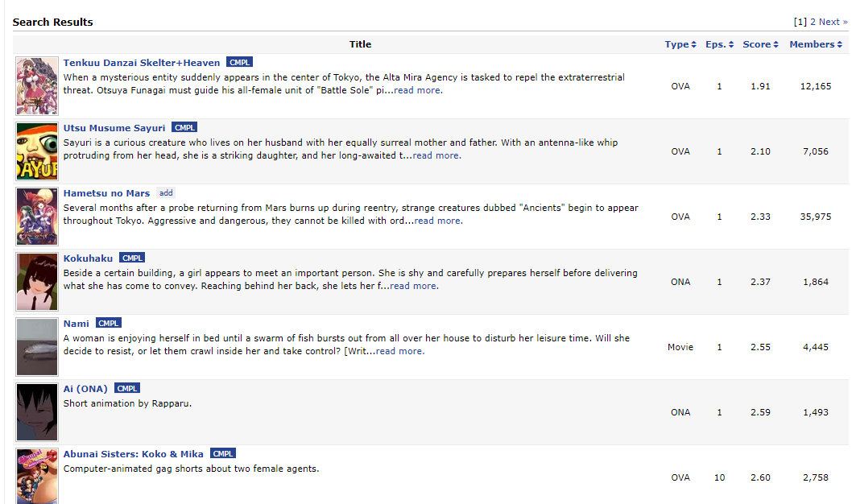This screenshot has height=504, width=852.
Task: Click the Title column header
Action: 360,44
